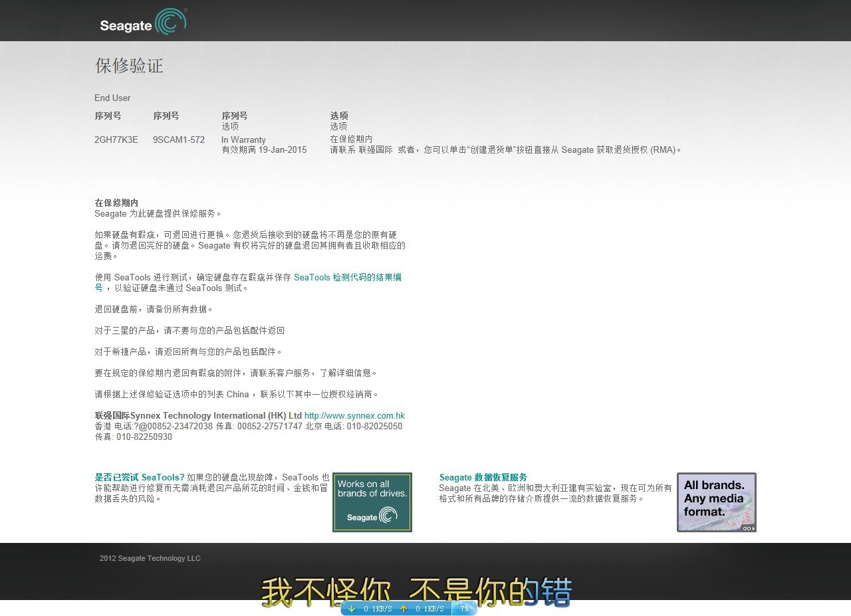The width and height of the screenshot is (851, 616).
Task: Click the 7% usage indicator in the speed widget
Action: click(x=464, y=608)
